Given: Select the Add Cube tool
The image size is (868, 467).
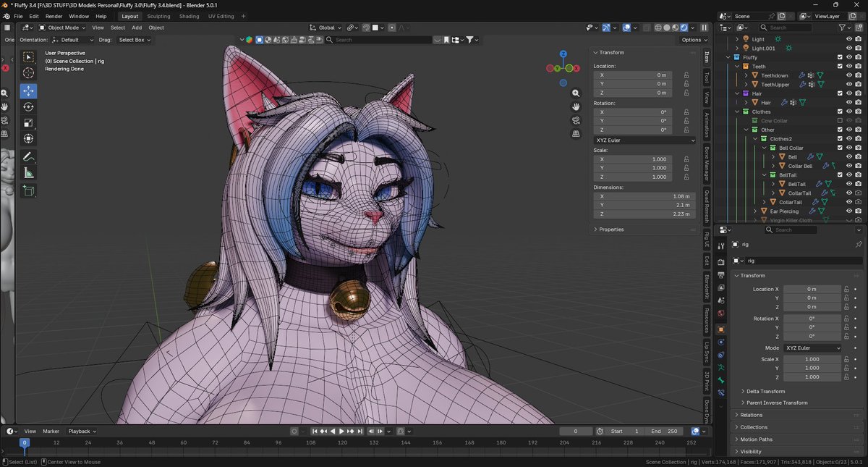Looking at the screenshot, I should pyautogui.click(x=29, y=191).
